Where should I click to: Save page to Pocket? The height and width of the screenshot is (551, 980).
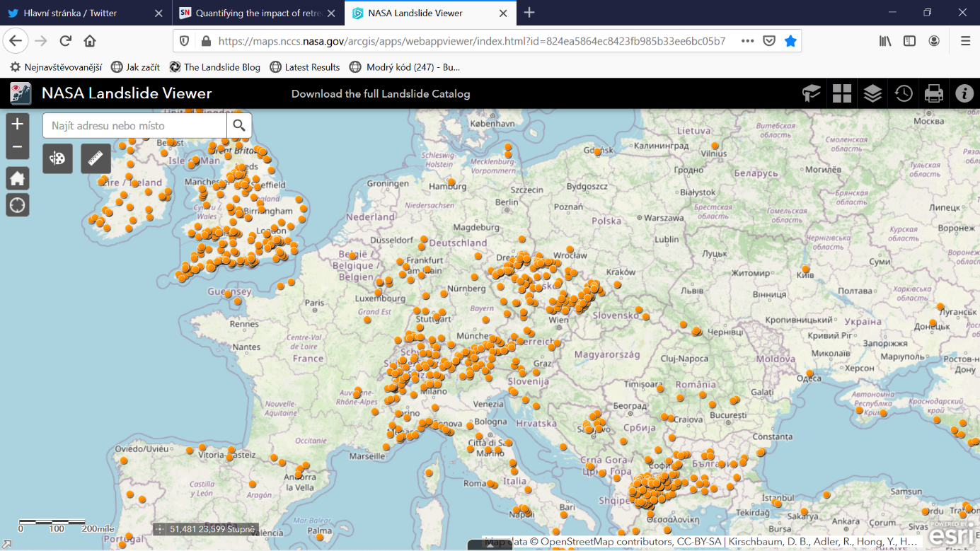click(x=769, y=41)
